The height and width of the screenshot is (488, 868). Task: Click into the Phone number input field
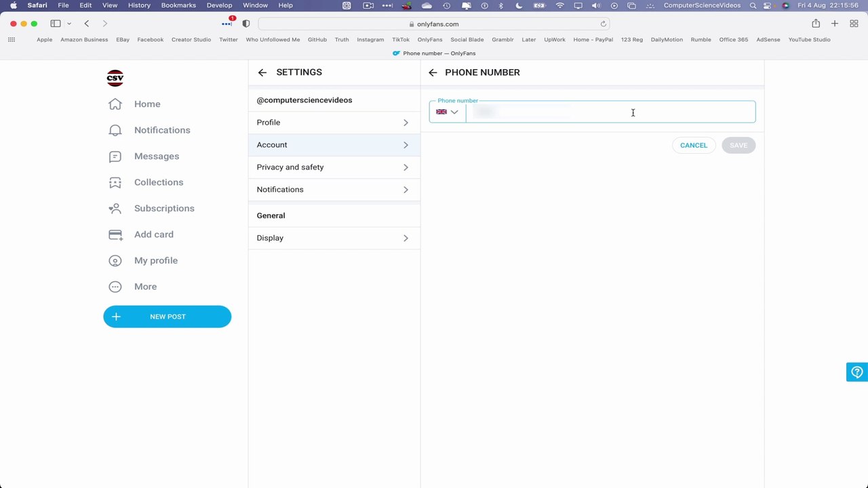click(x=610, y=112)
